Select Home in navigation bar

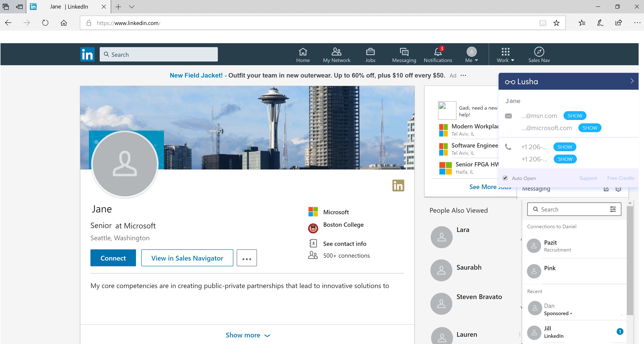(303, 55)
